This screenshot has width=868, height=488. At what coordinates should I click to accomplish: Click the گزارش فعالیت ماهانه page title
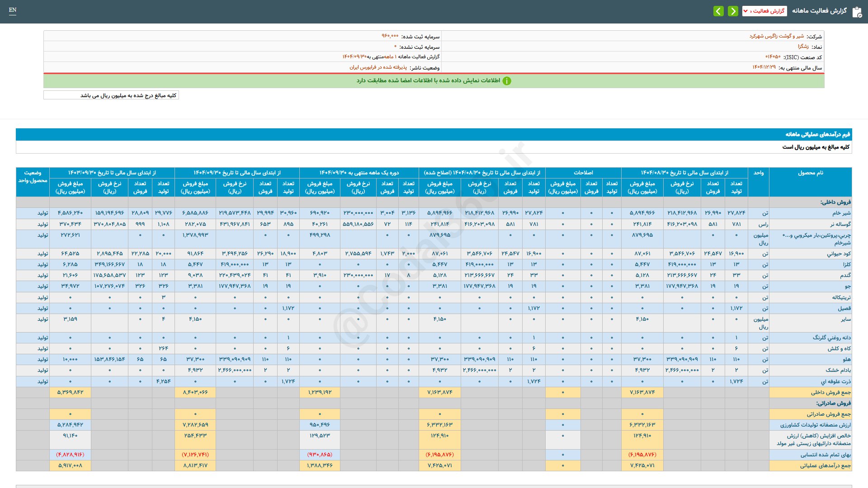[x=819, y=11]
